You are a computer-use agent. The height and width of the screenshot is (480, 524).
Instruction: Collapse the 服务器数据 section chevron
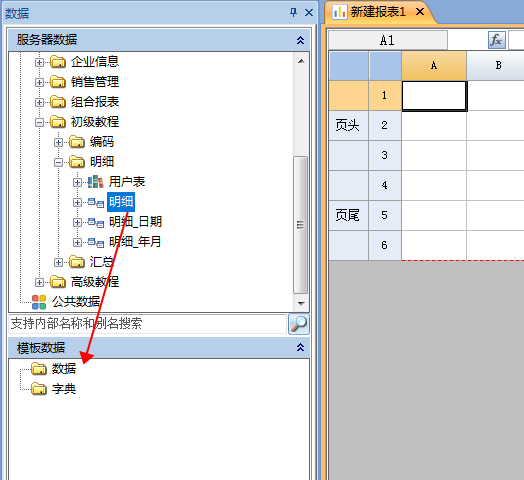click(300, 40)
